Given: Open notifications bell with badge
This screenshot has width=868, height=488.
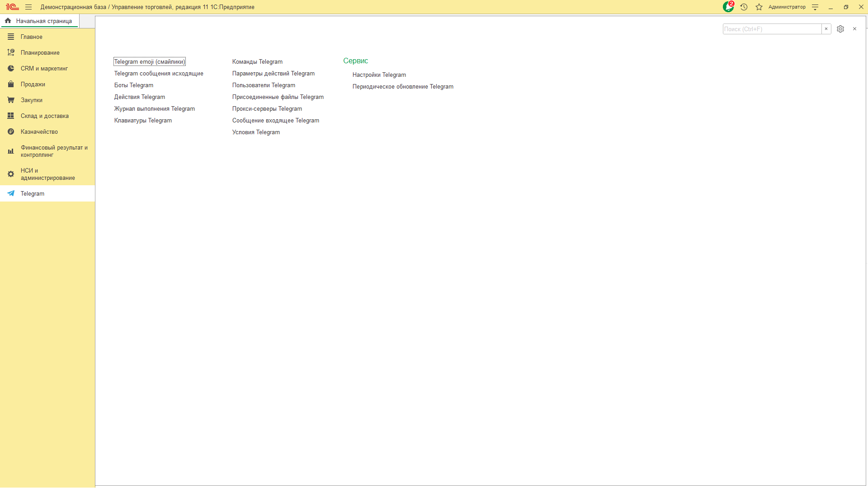Looking at the screenshot, I should pos(728,7).
